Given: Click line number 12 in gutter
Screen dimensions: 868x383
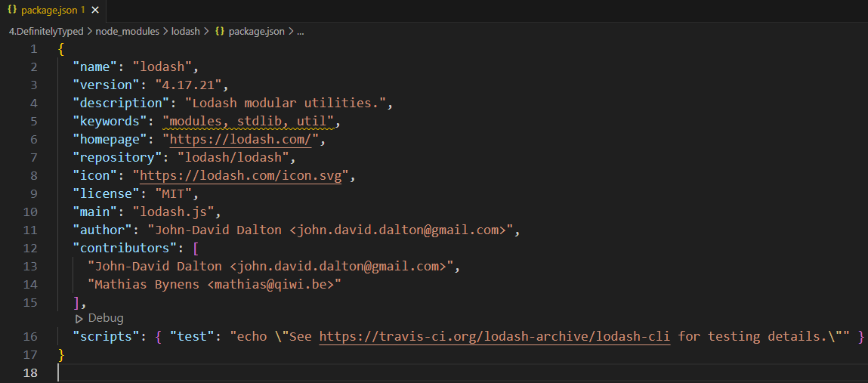Looking at the screenshot, I should (x=30, y=247).
